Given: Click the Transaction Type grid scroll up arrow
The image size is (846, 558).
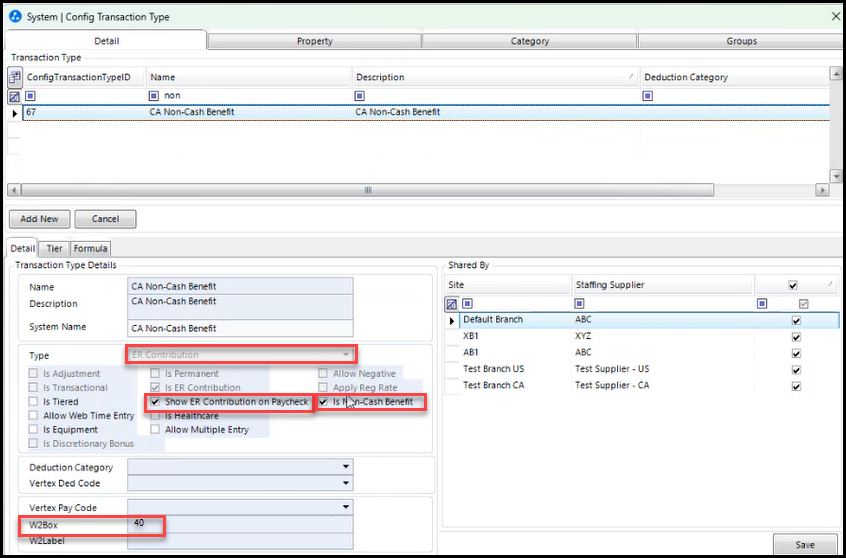Looking at the screenshot, I should 836,73.
